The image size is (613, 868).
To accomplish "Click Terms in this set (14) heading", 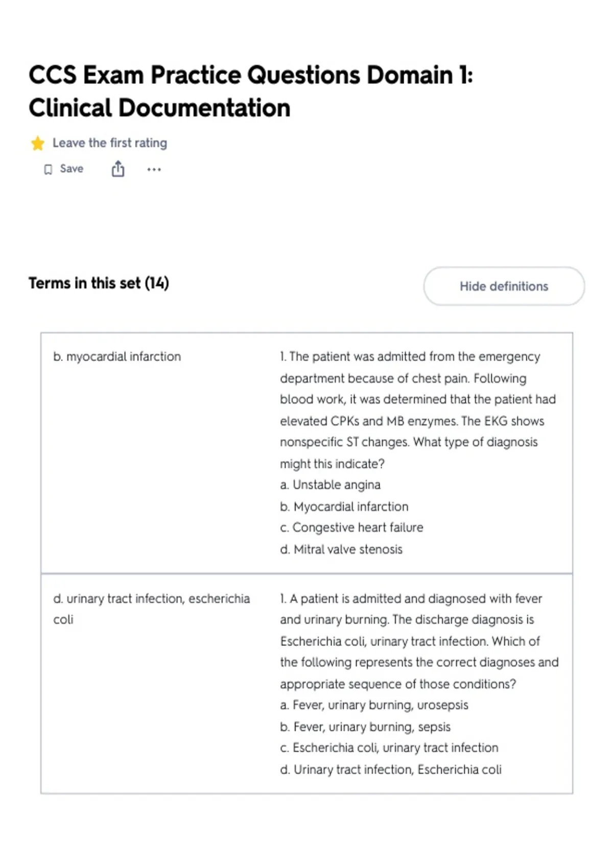I will pyautogui.click(x=99, y=283).
